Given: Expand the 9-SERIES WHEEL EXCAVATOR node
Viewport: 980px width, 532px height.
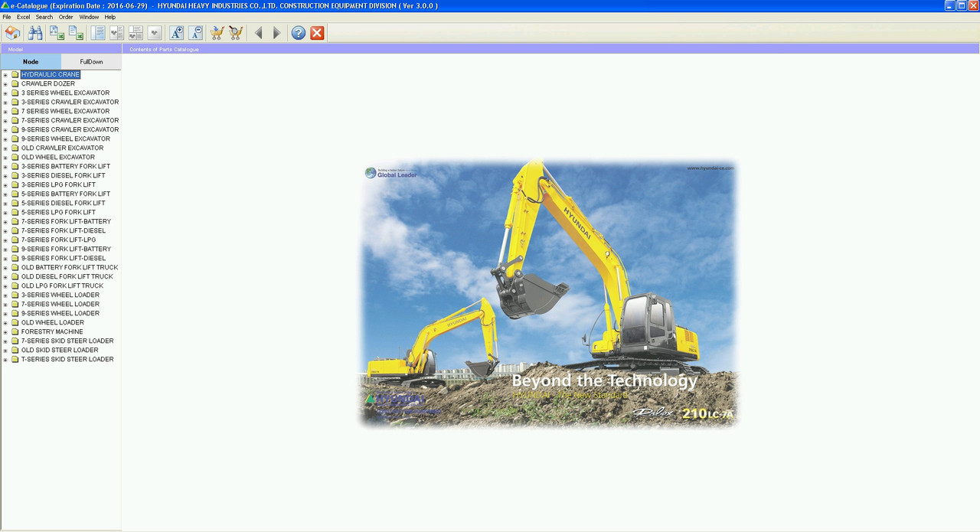Looking at the screenshot, I should (5, 139).
